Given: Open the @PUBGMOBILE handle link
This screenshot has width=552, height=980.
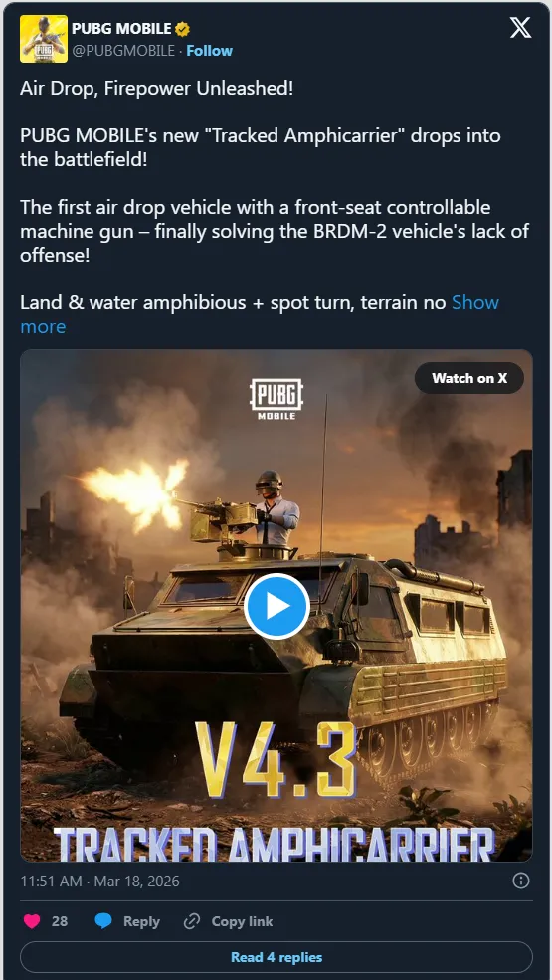Looking at the screenshot, I should point(123,51).
